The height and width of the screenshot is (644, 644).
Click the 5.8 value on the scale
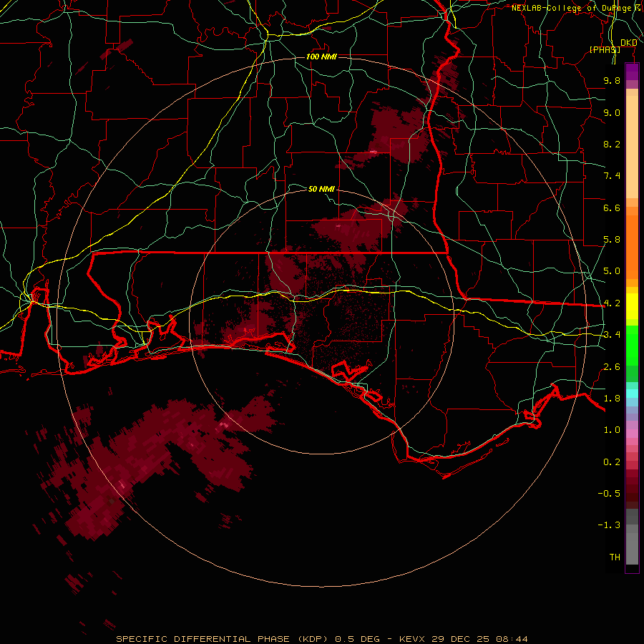[x=612, y=240]
